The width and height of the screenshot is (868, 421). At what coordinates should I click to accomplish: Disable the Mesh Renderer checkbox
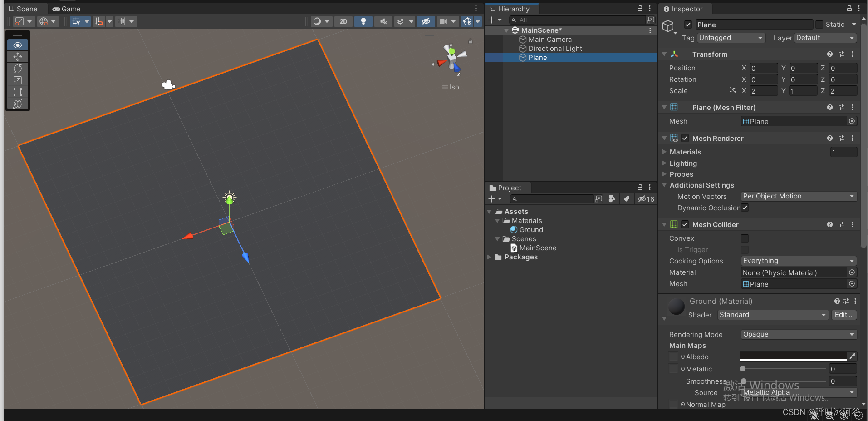coord(685,138)
